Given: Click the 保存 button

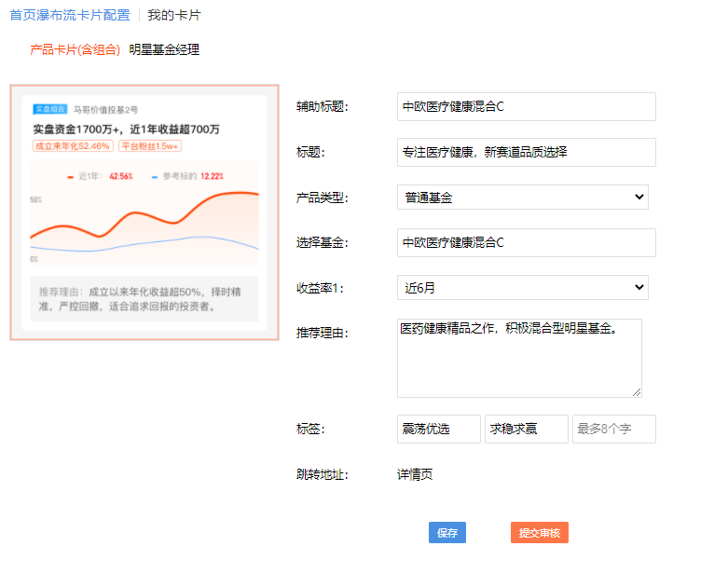Looking at the screenshot, I should pos(447,533).
